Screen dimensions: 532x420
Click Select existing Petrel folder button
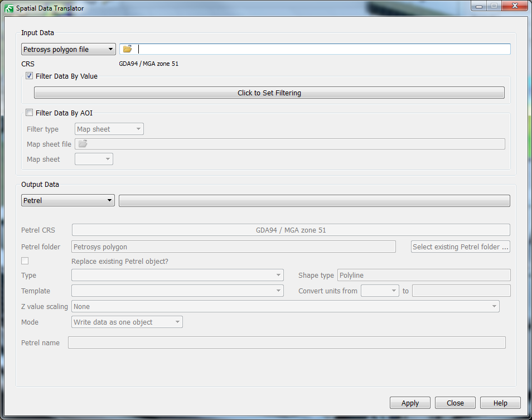pos(460,247)
